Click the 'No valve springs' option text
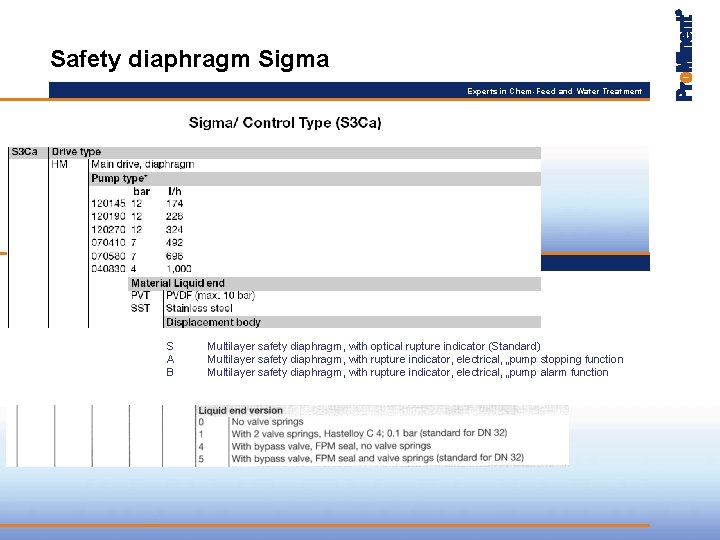The height and width of the screenshot is (540, 720). click(x=267, y=422)
